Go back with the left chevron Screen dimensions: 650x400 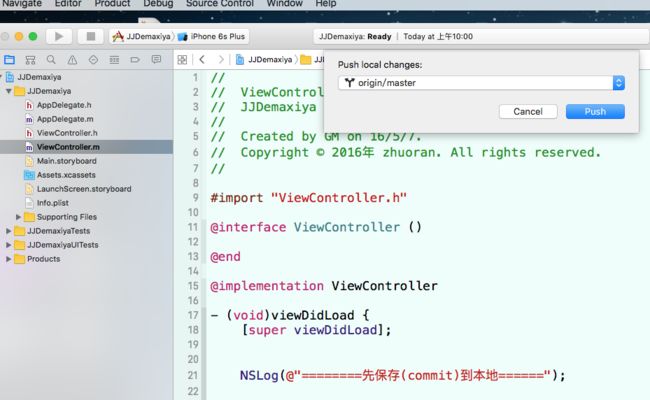tap(202, 60)
